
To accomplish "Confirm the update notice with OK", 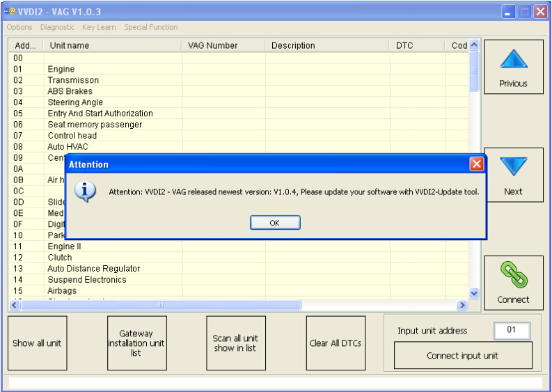I will (x=275, y=223).
